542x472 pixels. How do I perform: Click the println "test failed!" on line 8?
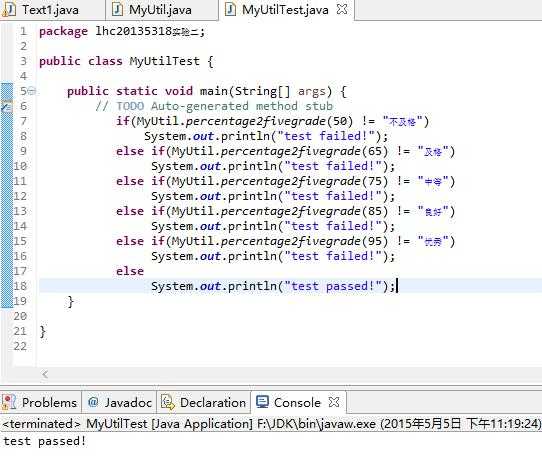click(266, 136)
